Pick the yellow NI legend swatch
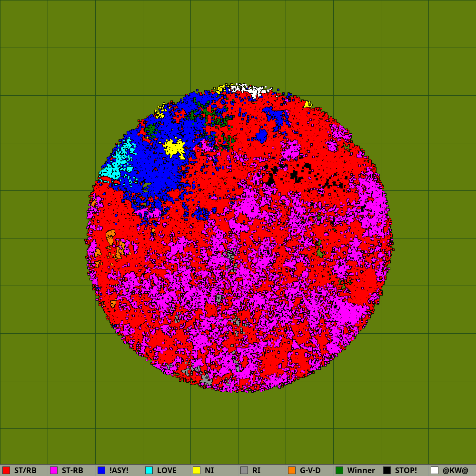 click(197, 470)
